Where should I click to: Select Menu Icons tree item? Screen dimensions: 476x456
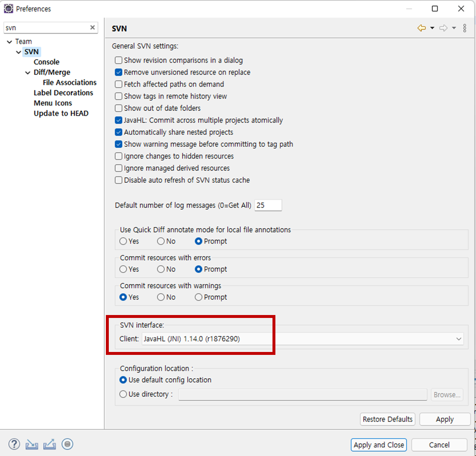tap(53, 103)
